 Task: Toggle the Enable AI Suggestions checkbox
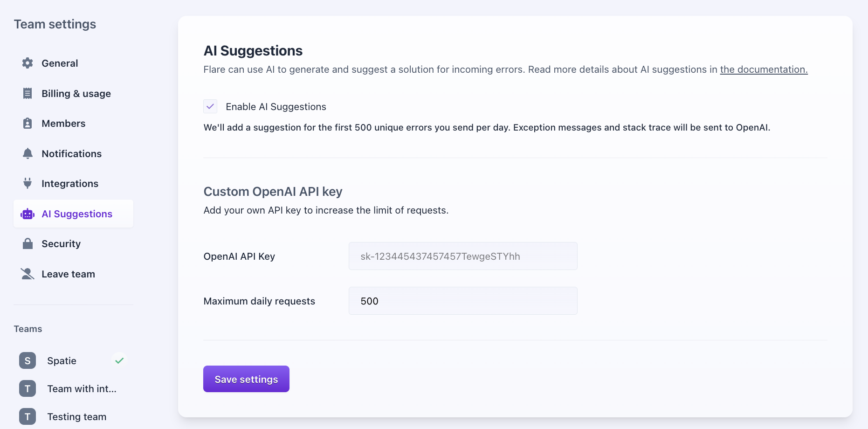tap(210, 106)
